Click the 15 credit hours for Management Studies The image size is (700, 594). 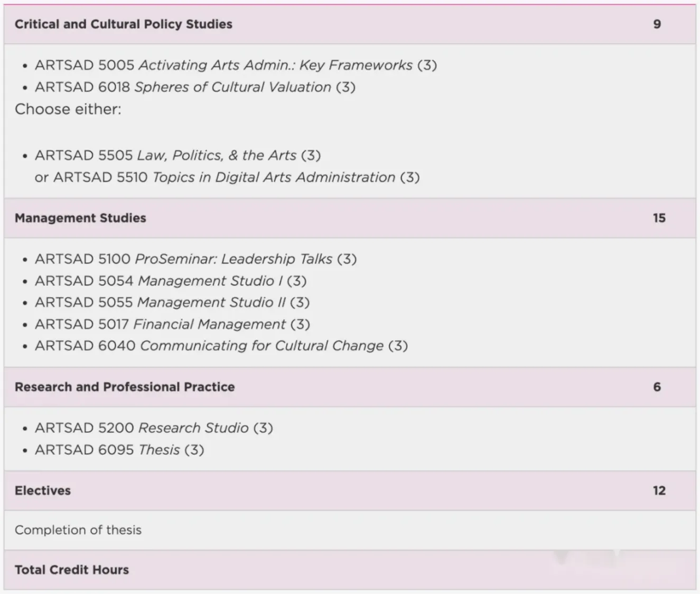659,218
